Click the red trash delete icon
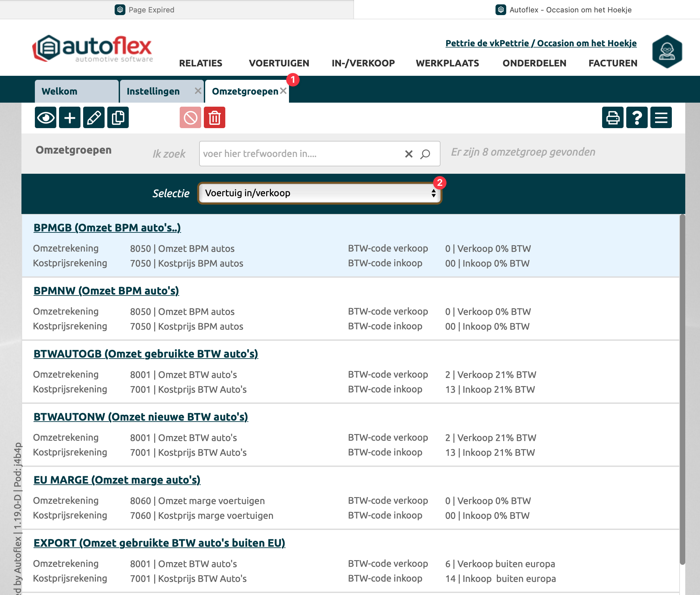The height and width of the screenshot is (595, 700). click(215, 118)
